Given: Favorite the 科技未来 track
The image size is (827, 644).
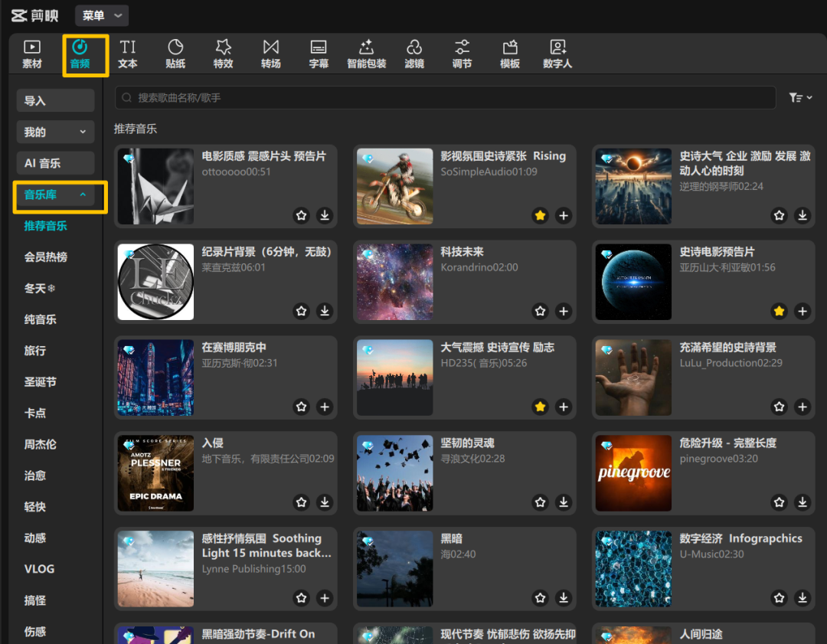Looking at the screenshot, I should [540, 311].
